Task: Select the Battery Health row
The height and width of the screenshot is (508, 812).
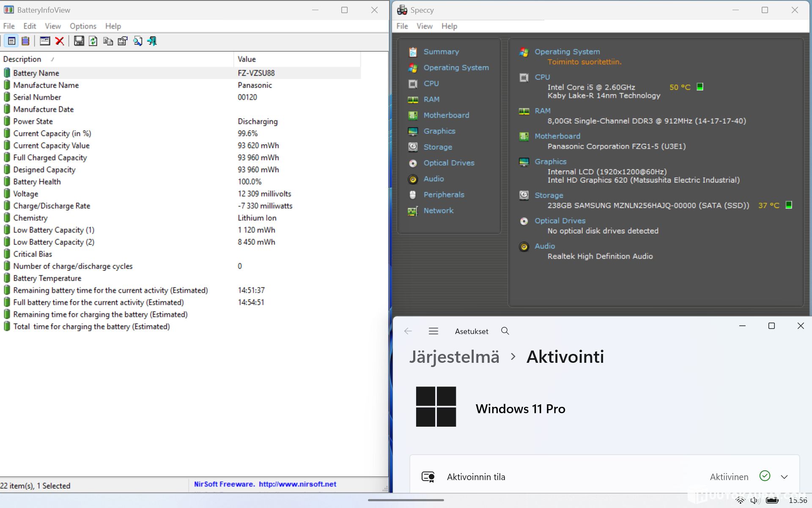Action: pos(37,182)
